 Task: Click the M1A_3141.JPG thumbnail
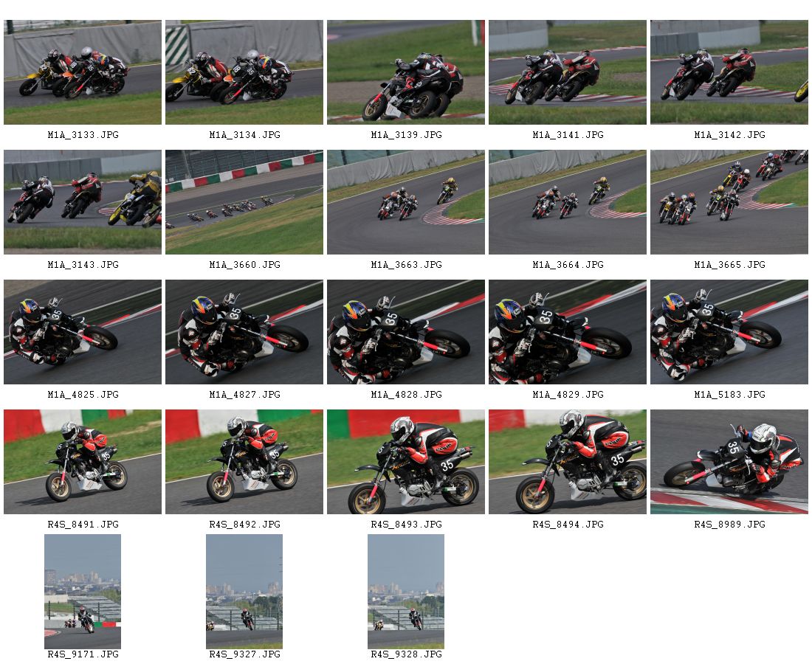567,72
